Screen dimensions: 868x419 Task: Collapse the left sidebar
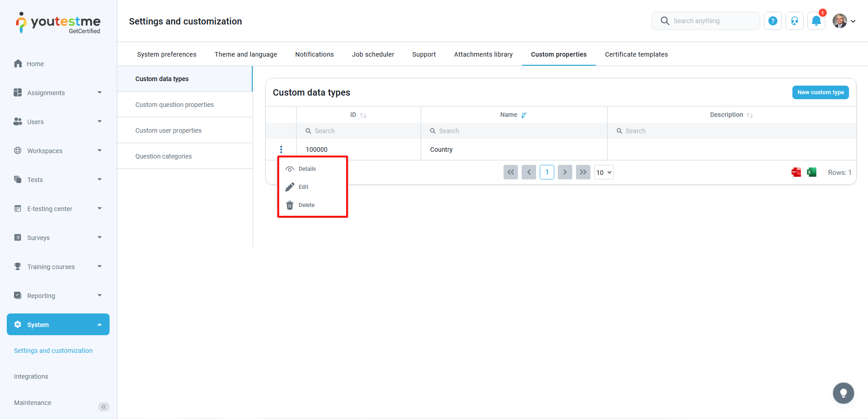point(104,406)
